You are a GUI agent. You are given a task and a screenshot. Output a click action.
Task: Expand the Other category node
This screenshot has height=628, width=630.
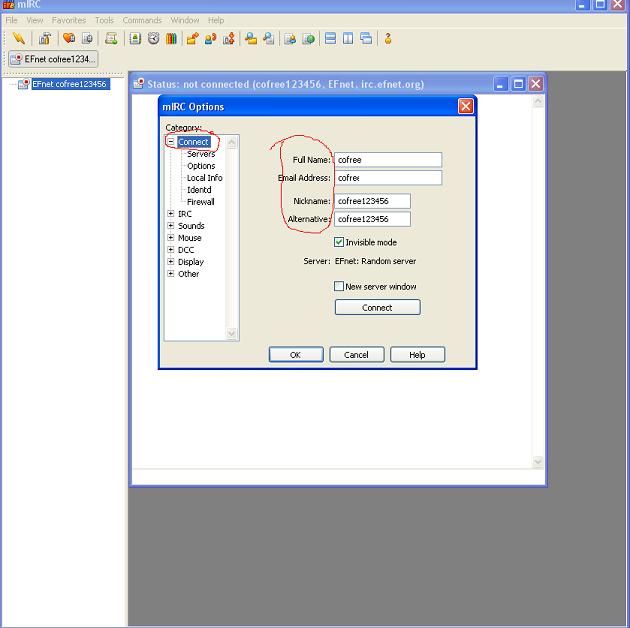171,274
